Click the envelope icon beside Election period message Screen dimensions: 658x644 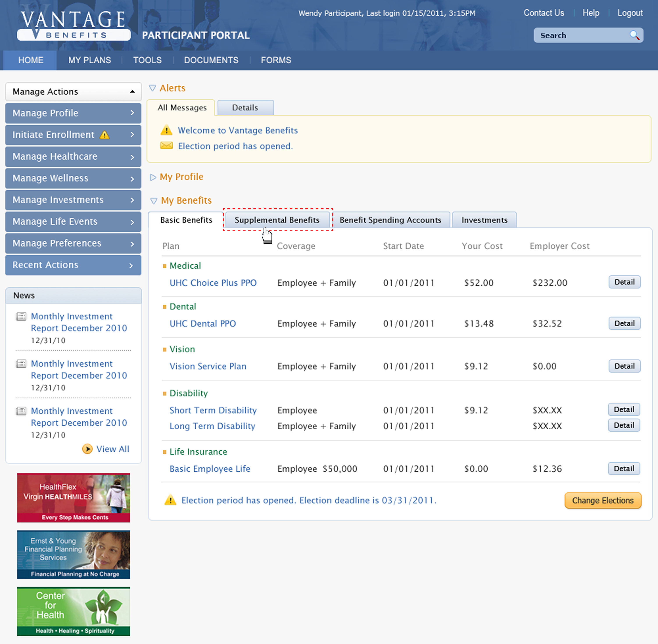pos(166,146)
